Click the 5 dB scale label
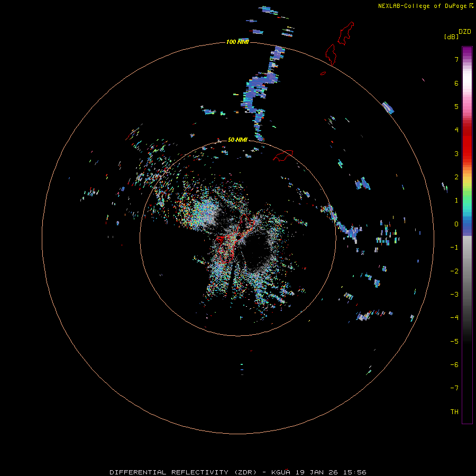This screenshot has width=476, height=476. (x=456, y=106)
